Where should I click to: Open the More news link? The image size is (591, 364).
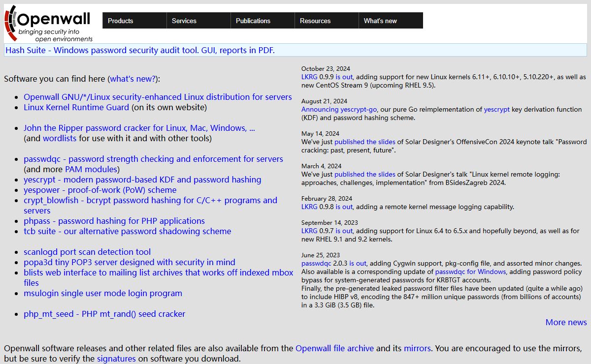pos(566,322)
